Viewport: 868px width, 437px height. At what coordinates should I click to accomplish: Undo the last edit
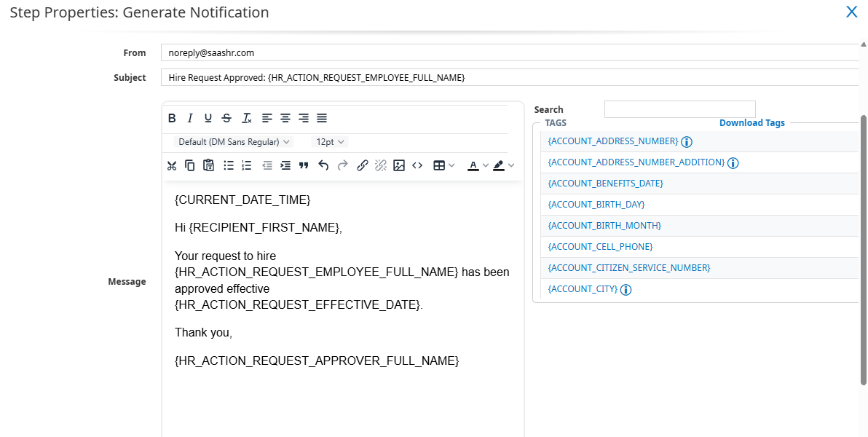coord(323,165)
